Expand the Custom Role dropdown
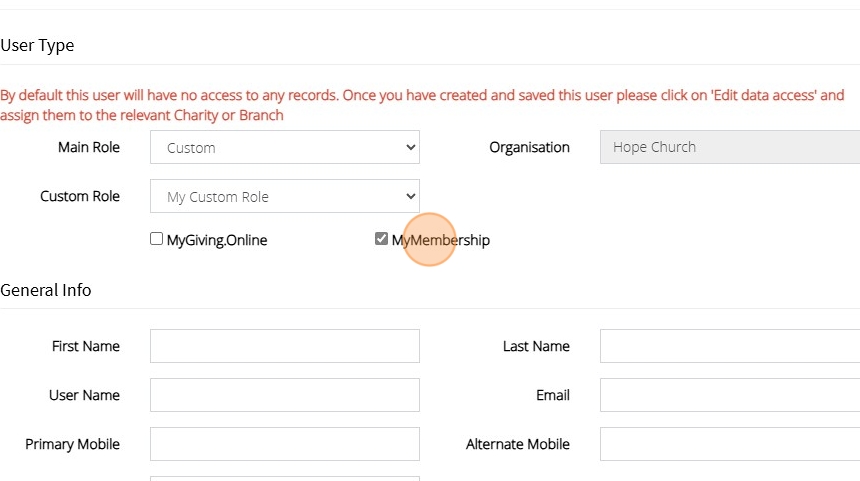 pos(285,197)
